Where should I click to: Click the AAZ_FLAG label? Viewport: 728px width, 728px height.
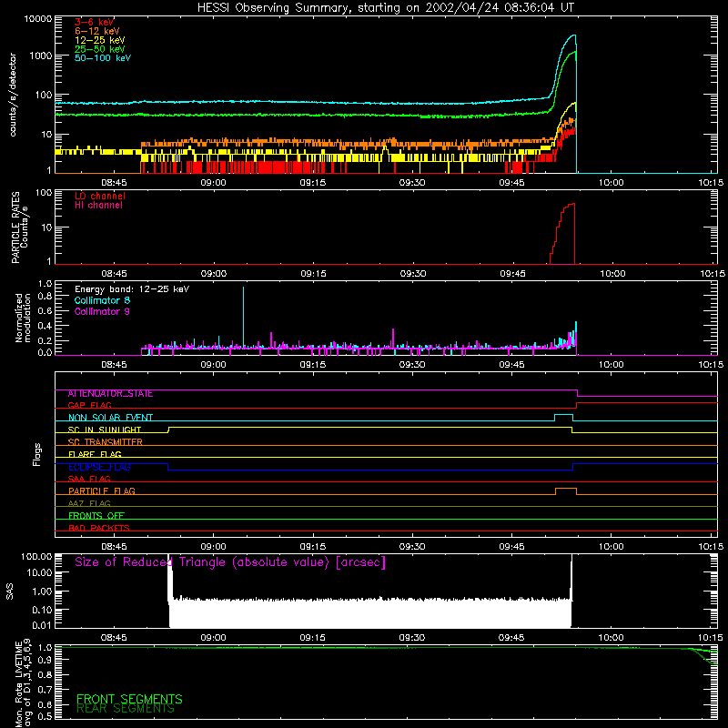click(89, 503)
